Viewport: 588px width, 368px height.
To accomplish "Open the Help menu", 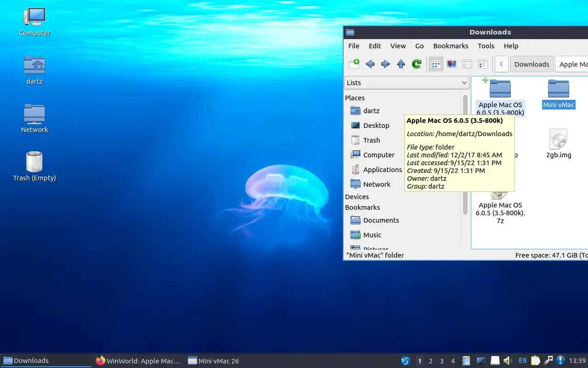I will (x=511, y=46).
